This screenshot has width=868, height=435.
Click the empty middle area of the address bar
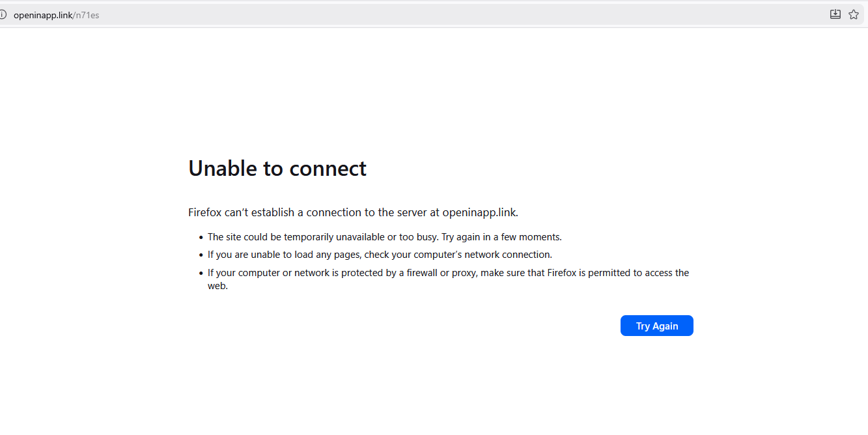tap(456, 14)
